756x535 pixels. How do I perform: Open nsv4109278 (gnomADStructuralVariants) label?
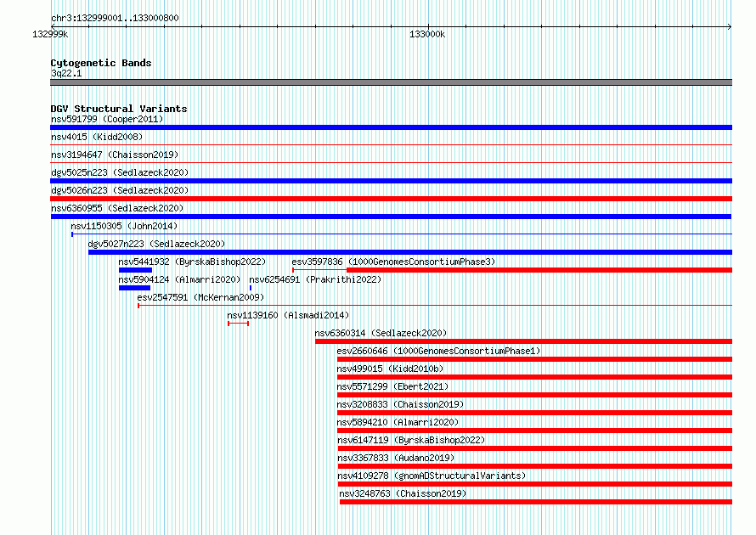click(432, 476)
